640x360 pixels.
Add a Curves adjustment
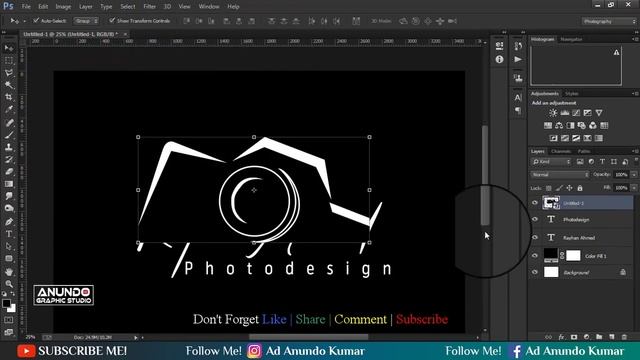point(576,113)
